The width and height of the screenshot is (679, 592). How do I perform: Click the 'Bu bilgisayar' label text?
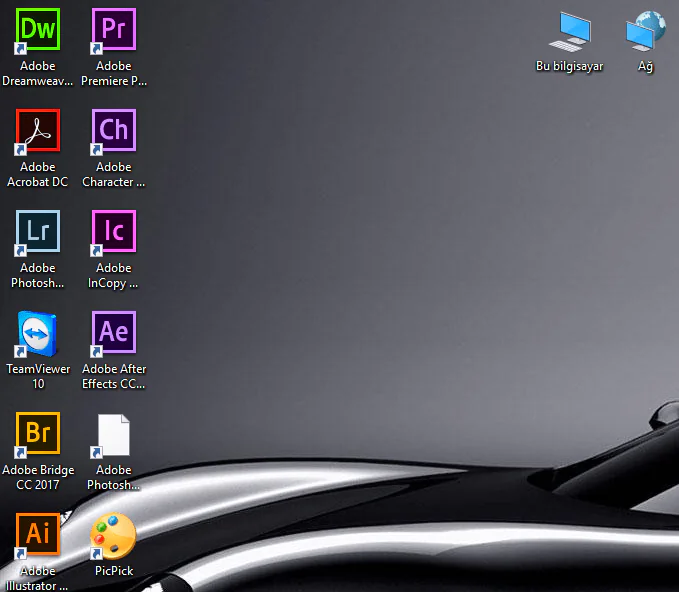[x=570, y=67]
